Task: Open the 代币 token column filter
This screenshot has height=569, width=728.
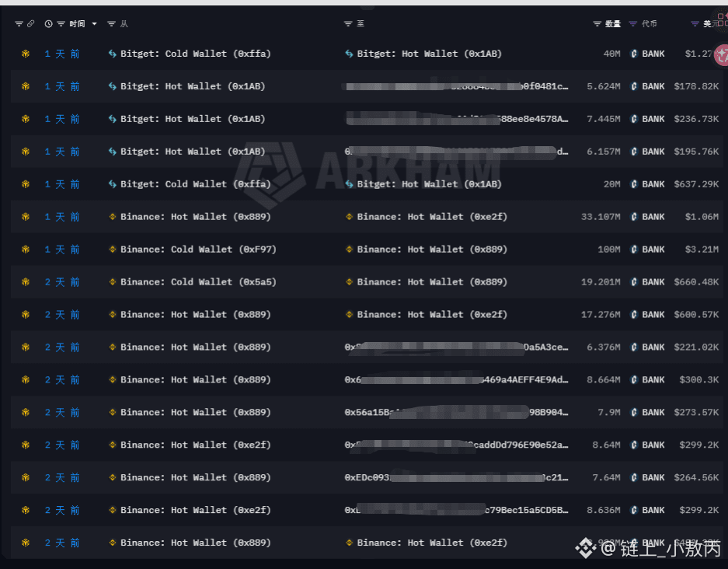Action: (632, 23)
